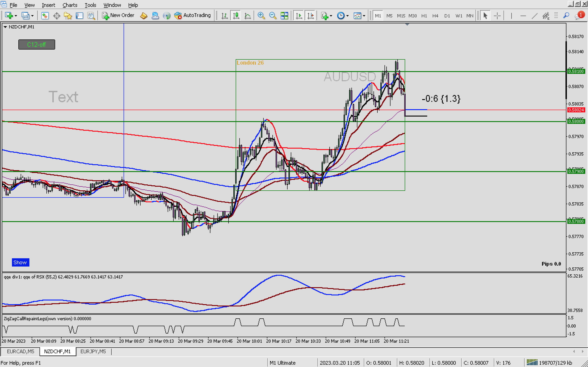The width and height of the screenshot is (588, 367).
Task: Expand the Templates dropdown arrow
Action: point(364,16)
